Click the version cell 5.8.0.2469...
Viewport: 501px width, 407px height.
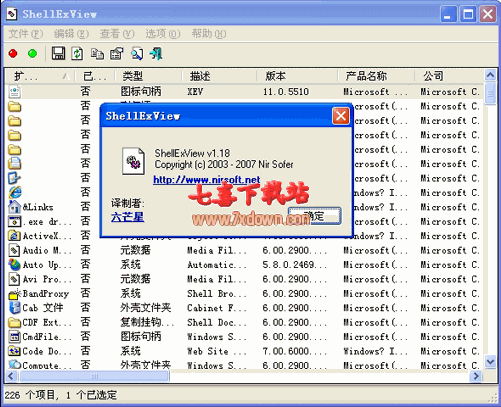click(x=294, y=265)
